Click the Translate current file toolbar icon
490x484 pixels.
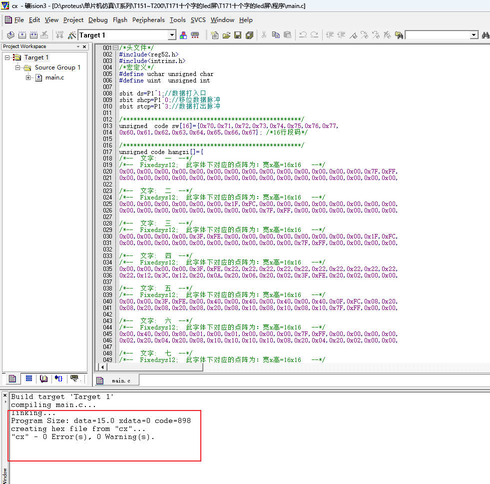[x=11, y=35]
